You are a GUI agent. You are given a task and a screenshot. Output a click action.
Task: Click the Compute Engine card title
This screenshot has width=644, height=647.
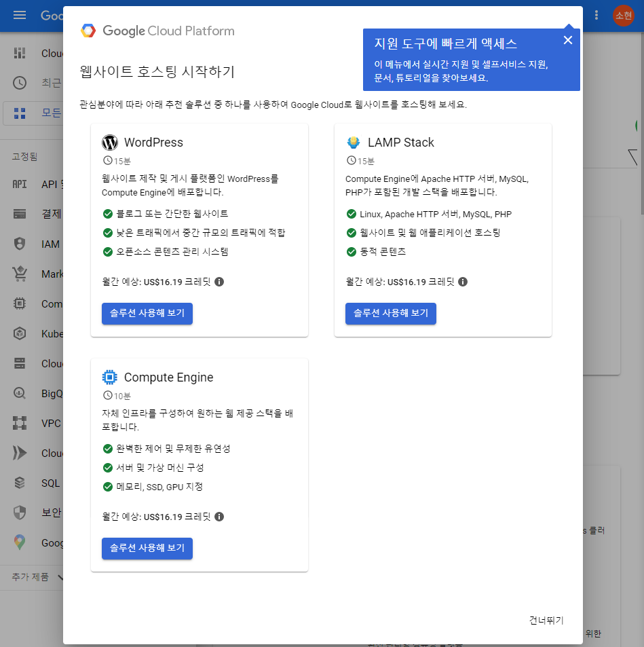coord(169,377)
